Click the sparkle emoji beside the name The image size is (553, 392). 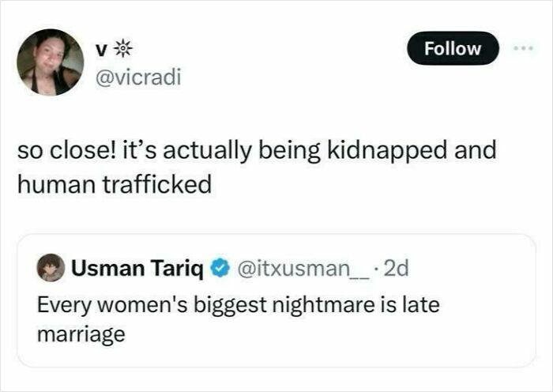[124, 48]
